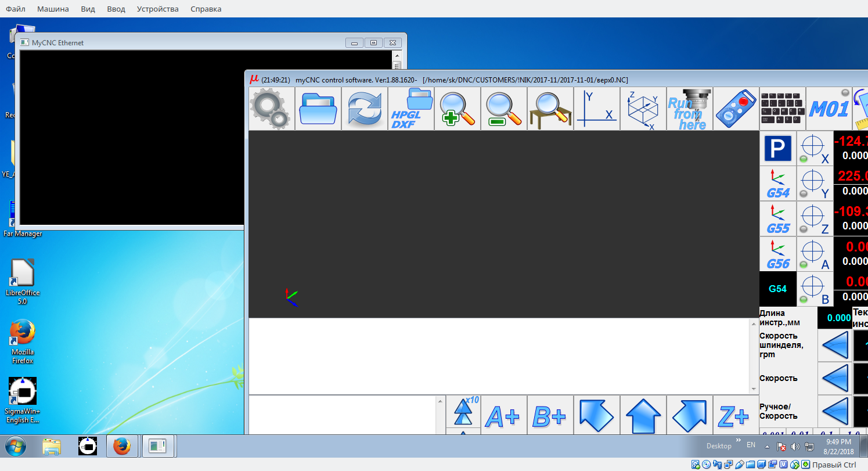Zoom out with the minus magnifier

[x=503, y=109]
